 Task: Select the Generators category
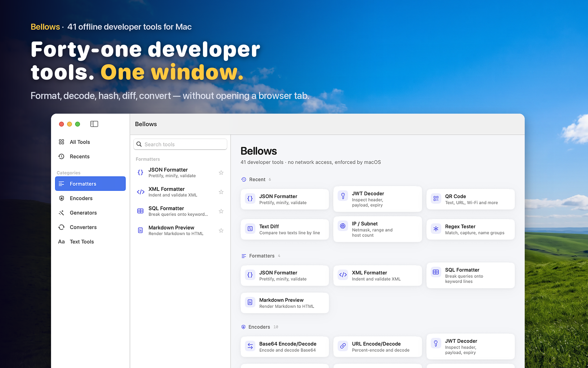pyautogui.click(x=90, y=213)
